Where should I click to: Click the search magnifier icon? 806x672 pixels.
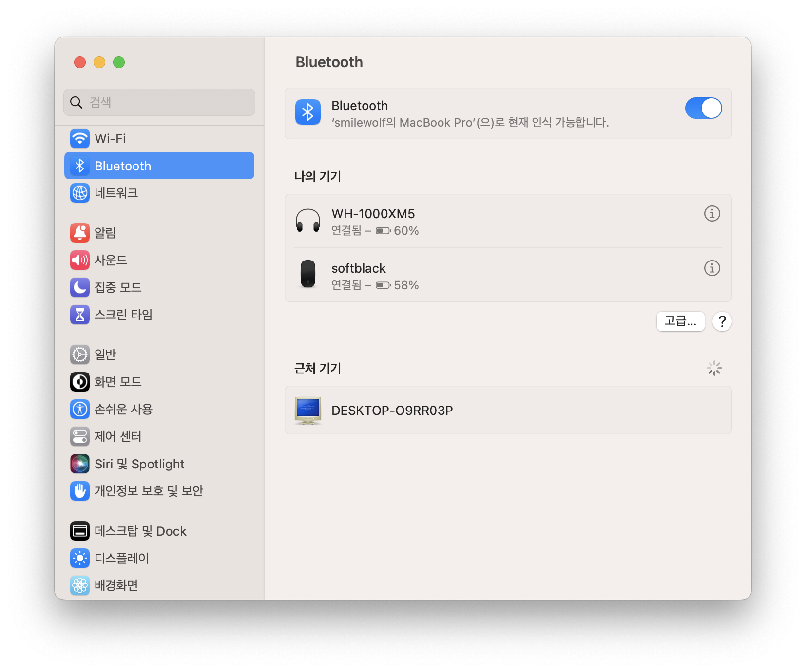pyautogui.click(x=76, y=102)
